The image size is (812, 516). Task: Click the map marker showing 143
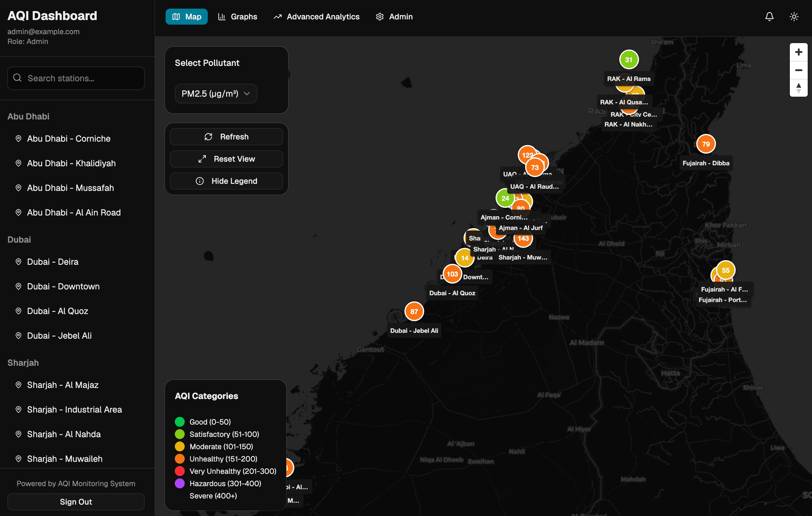[x=523, y=238]
